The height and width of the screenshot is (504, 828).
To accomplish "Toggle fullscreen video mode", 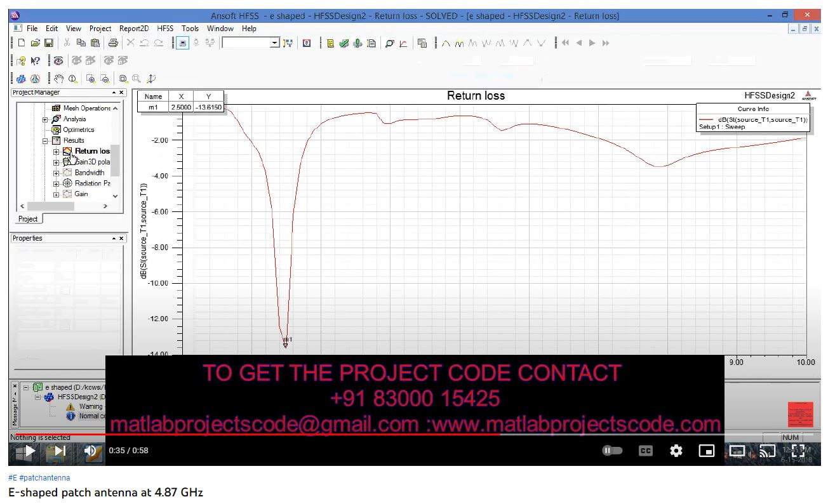I will 799,450.
